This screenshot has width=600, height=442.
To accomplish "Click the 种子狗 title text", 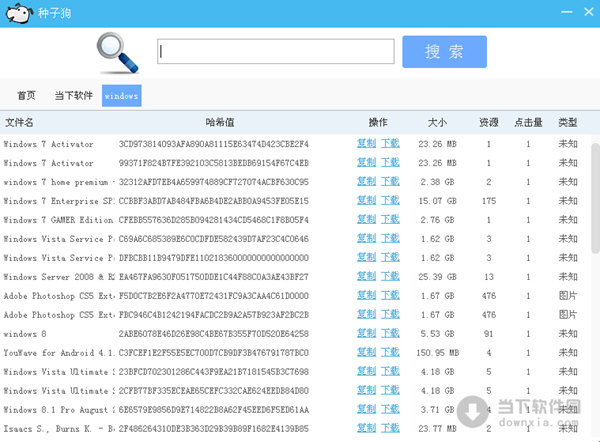I will (54, 13).
